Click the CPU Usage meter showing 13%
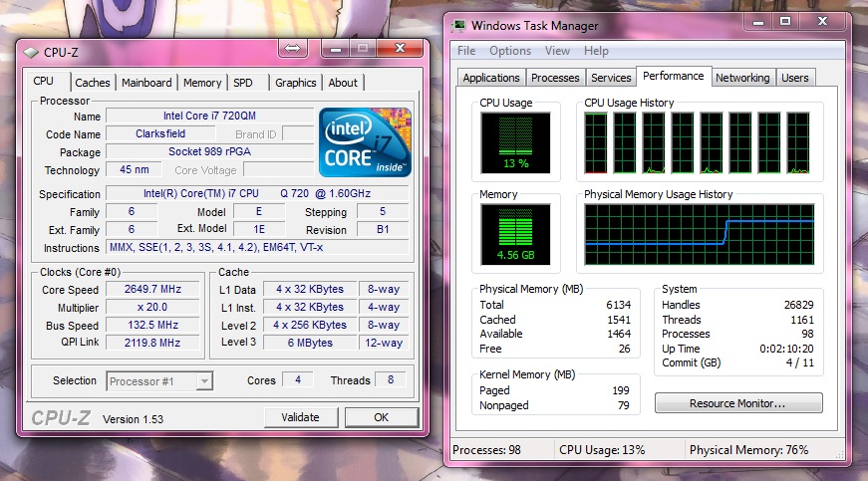This screenshot has width=868, height=481. pyautogui.click(x=515, y=143)
